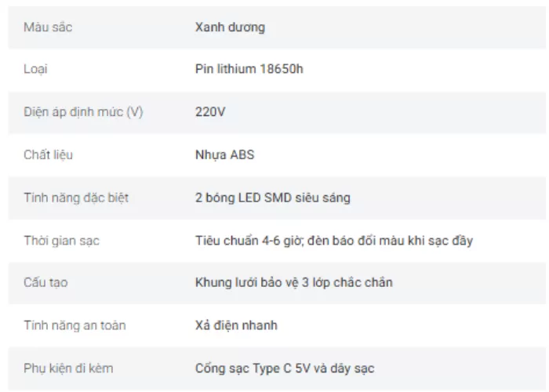Click the 'Chất liệu' label
This screenshot has height=392, width=549.
click(48, 155)
